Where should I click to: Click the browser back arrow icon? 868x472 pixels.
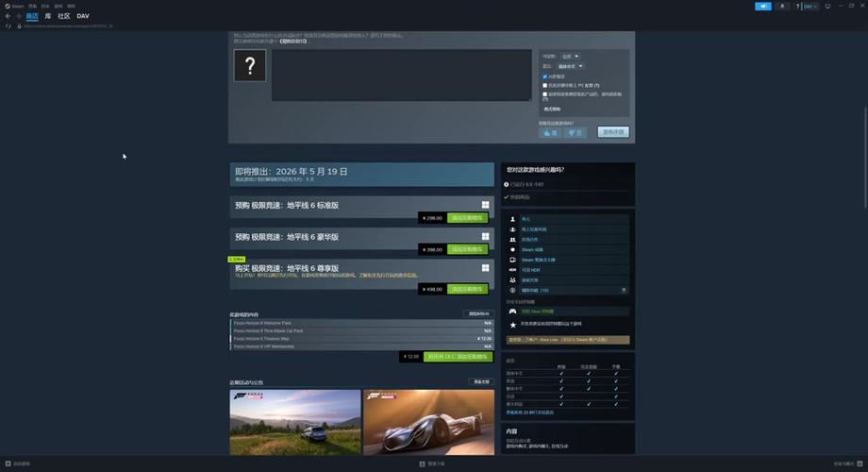[8, 16]
